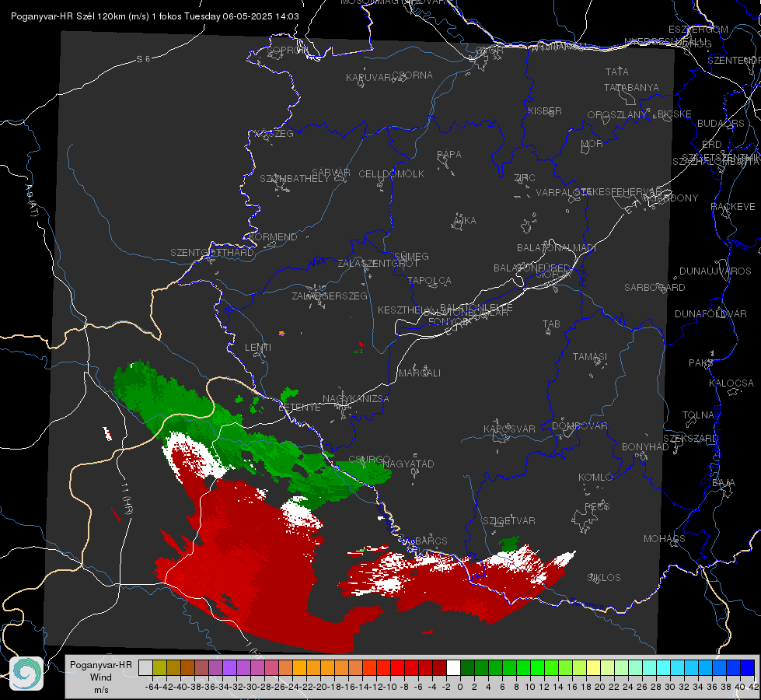Click the 11 (HR) road label

127,499
